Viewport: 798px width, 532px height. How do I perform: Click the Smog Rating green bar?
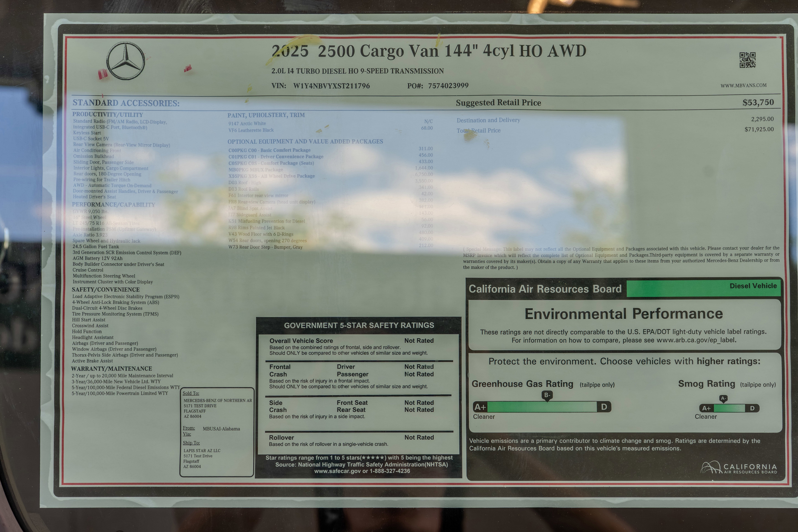click(x=729, y=408)
